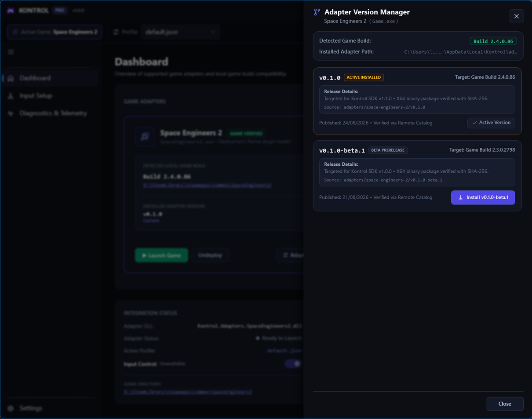Click the Target: Game Build 2.4.0.86 text
532x419 pixels.
point(485,77)
